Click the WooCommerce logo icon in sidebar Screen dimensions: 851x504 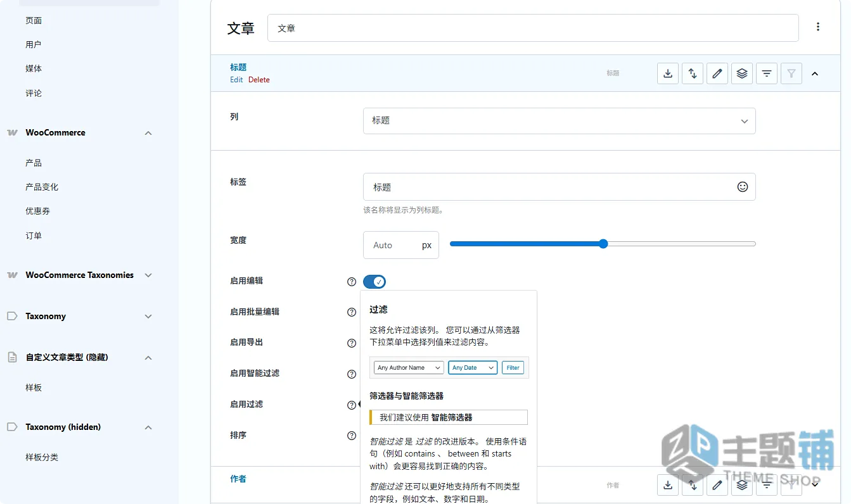tap(12, 132)
